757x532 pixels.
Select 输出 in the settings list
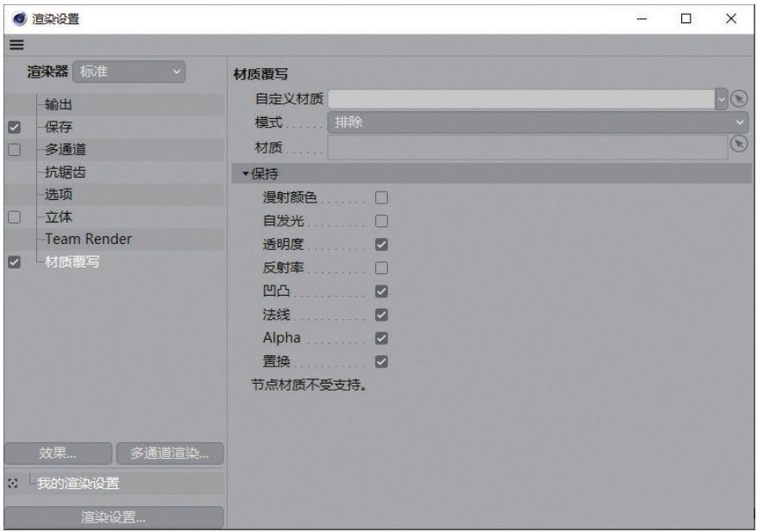point(58,104)
